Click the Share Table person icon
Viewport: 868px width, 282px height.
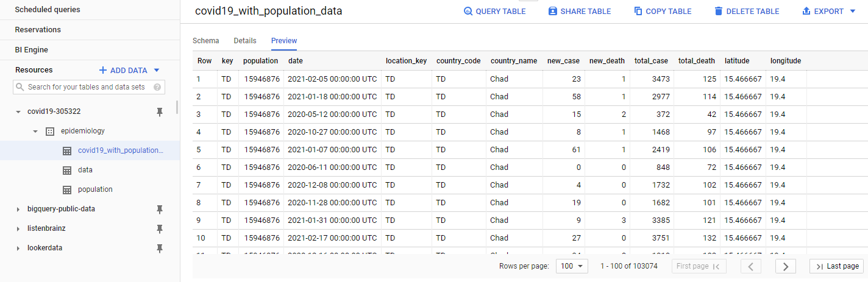pos(553,12)
